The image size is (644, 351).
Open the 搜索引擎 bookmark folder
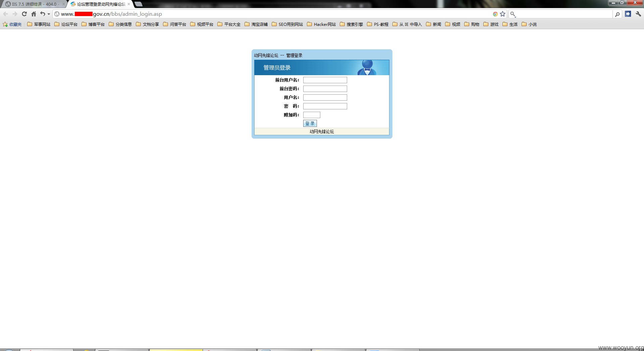pyautogui.click(x=351, y=24)
